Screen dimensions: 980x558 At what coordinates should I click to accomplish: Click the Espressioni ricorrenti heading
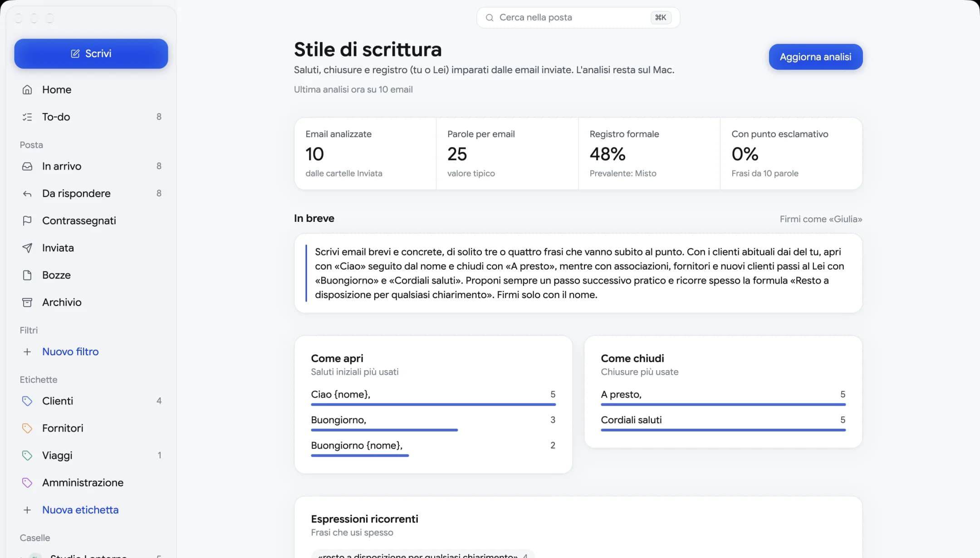[x=364, y=519]
